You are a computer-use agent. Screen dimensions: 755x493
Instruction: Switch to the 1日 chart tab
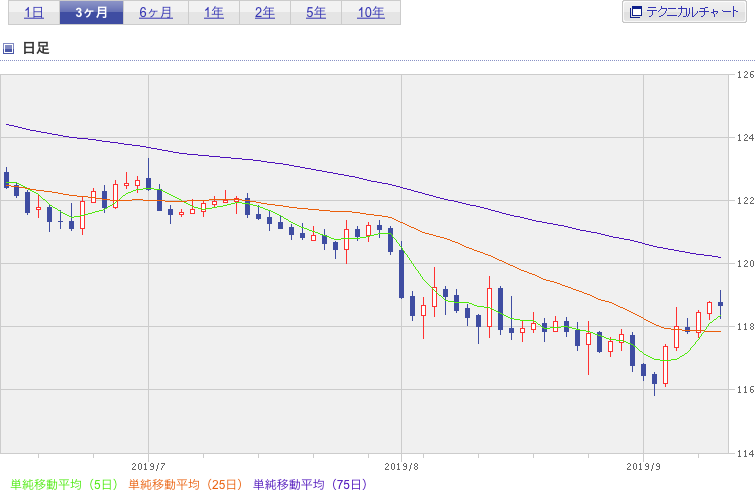point(34,13)
